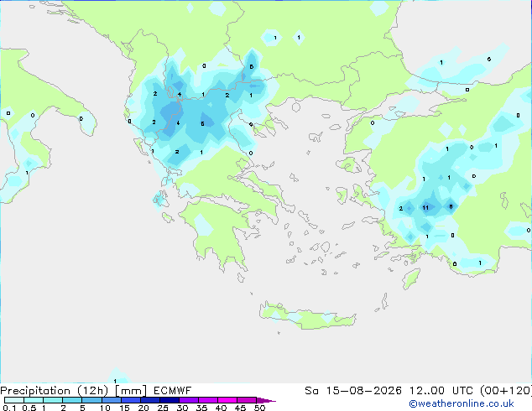Screen dimensions: 532x411
Task: Click the '25' legend scale label
Action: click(x=163, y=408)
